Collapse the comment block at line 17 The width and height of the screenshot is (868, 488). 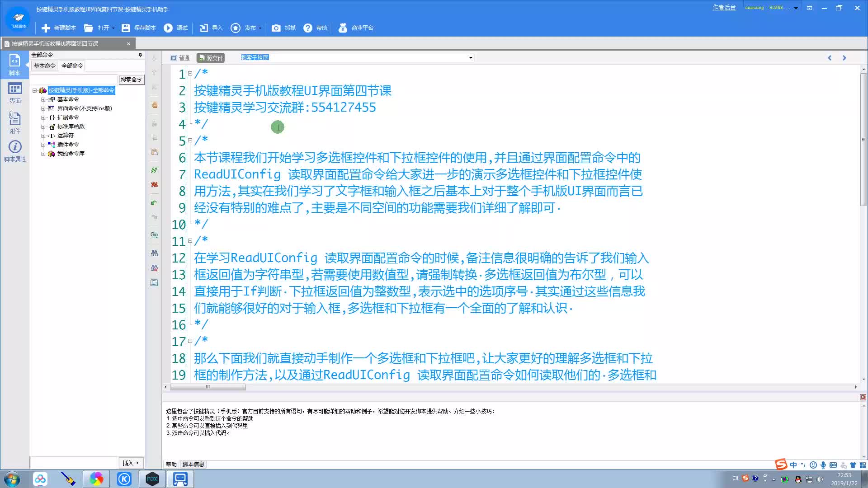(190, 342)
